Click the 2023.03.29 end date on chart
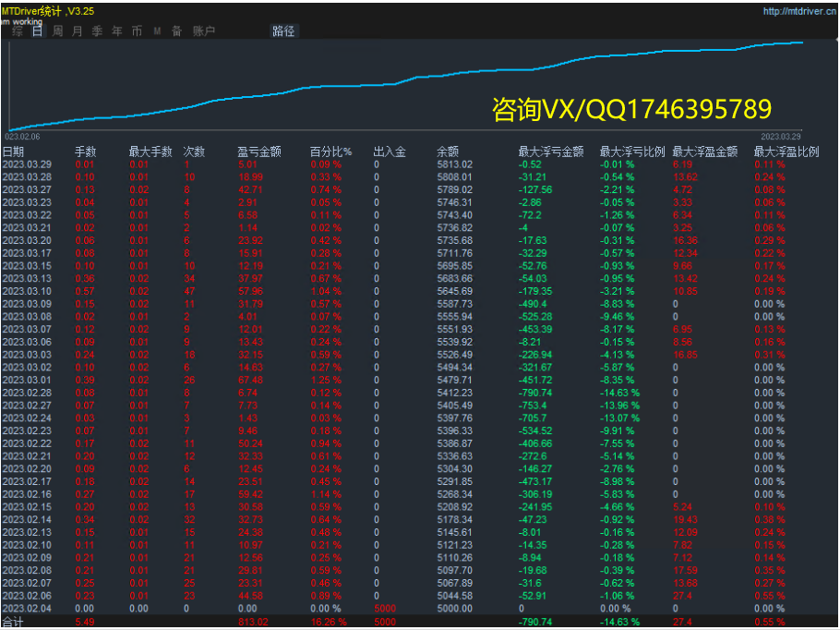Viewport: 840px width, 630px height. (780, 135)
